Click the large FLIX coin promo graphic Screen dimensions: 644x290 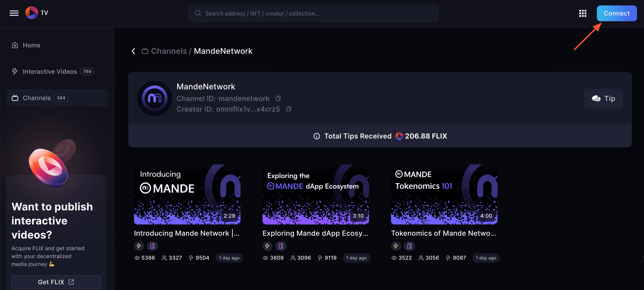point(52,163)
